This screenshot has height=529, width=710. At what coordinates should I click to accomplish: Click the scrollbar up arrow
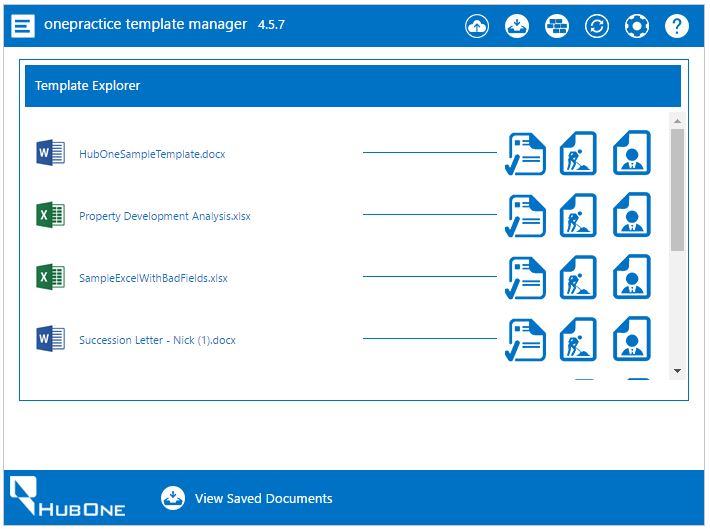click(x=677, y=121)
